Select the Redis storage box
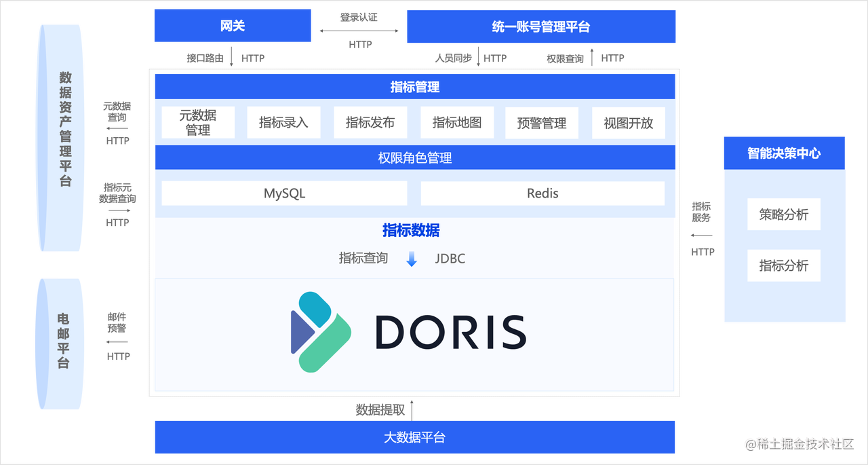868x465 pixels. click(x=542, y=193)
